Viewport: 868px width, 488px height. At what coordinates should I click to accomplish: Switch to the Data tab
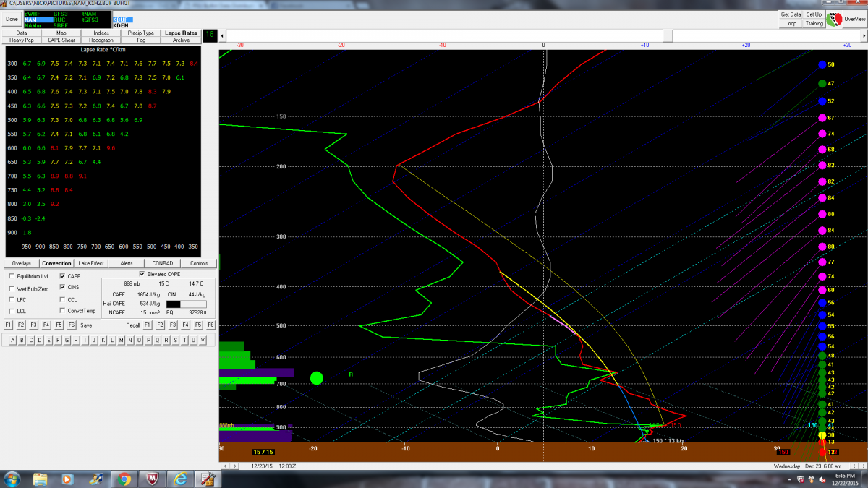22,33
